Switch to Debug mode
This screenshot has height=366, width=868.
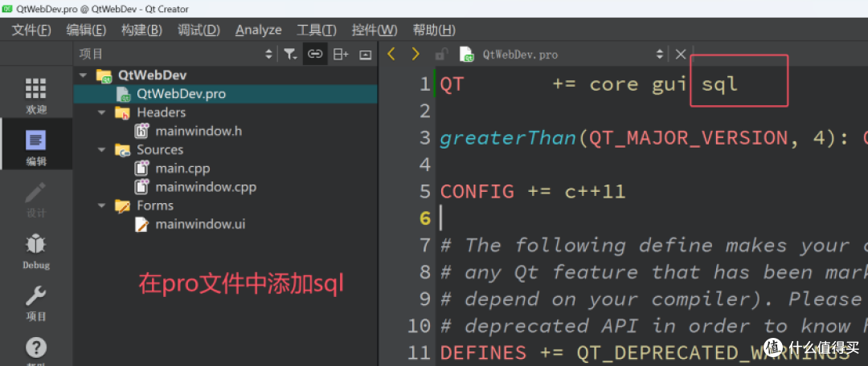tap(36, 250)
